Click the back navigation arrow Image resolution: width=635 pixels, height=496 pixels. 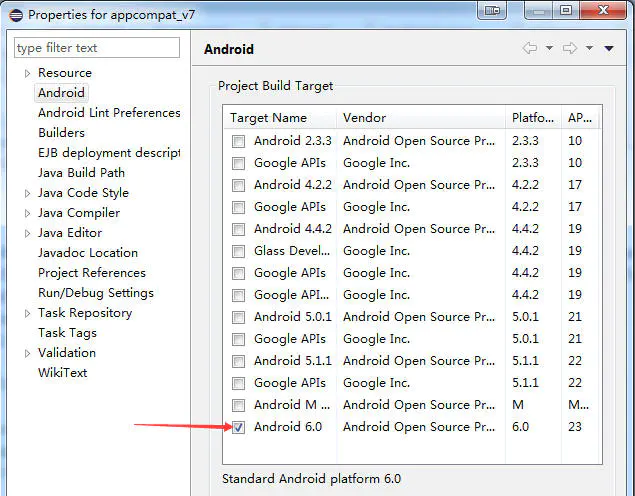pos(530,48)
